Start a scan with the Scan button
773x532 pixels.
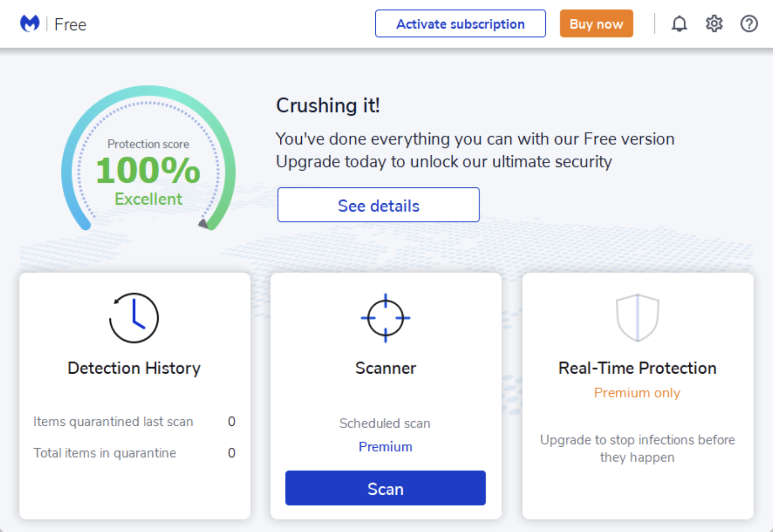pos(385,488)
